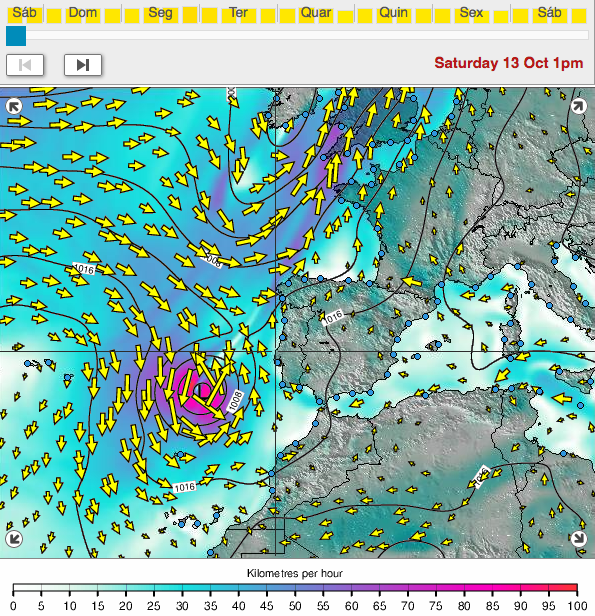The width and height of the screenshot is (595, 616).
Task: Pan map toward the northwest corner arrow
Action: [14, 106]
